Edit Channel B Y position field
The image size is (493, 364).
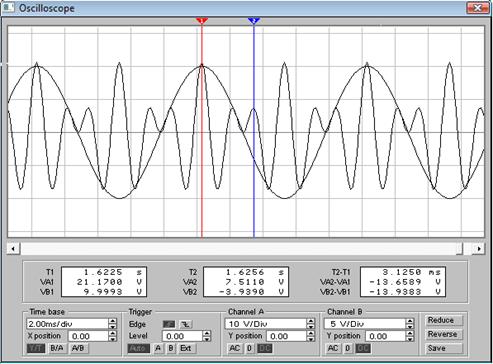pyautogui.click(x=386, y=336)
